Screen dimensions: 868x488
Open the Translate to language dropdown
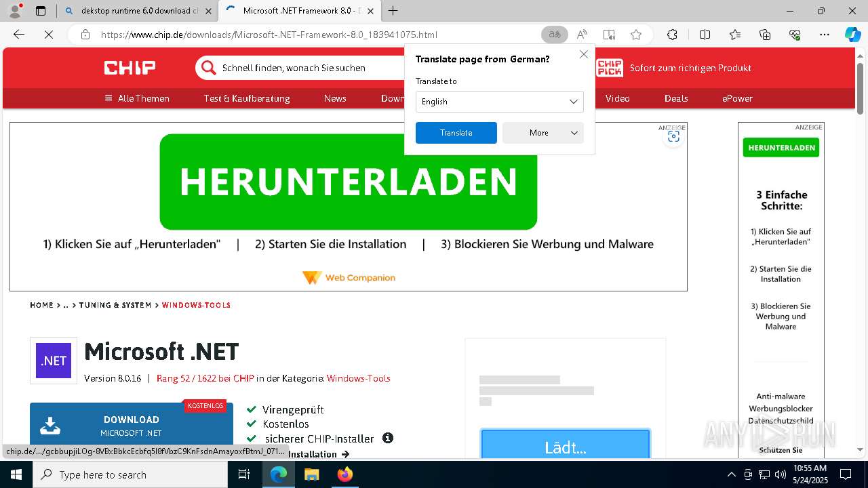tap(500, 102)
